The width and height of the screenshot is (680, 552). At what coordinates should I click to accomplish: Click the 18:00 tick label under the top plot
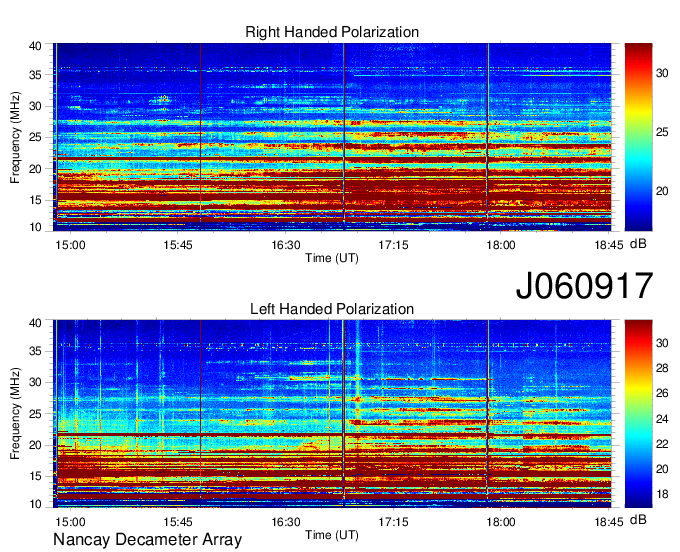tap(501, 245)
